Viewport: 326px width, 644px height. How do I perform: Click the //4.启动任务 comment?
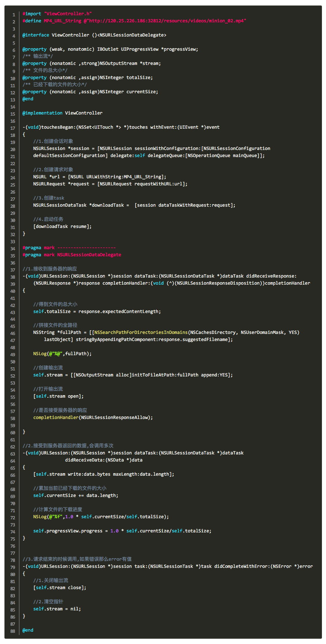pos(48,219)
